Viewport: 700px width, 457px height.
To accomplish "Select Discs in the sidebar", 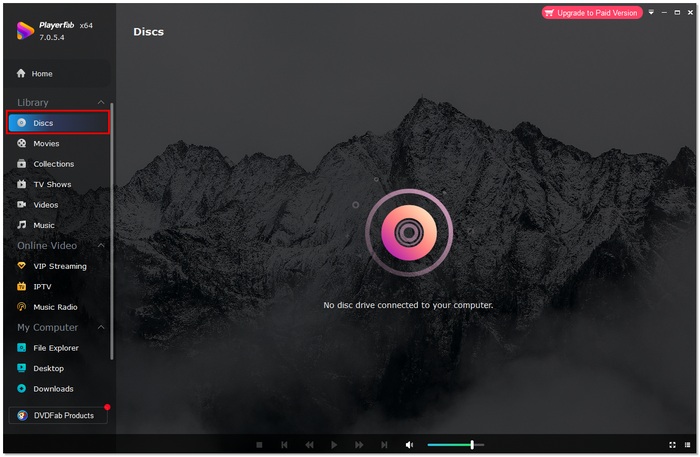I will coord(43,123).
